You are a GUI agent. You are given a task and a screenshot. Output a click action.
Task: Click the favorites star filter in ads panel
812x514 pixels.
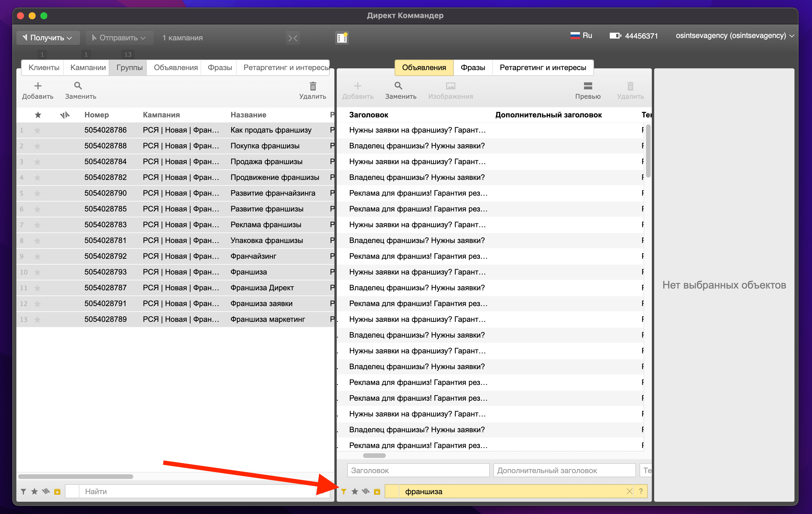click(355, 492)
